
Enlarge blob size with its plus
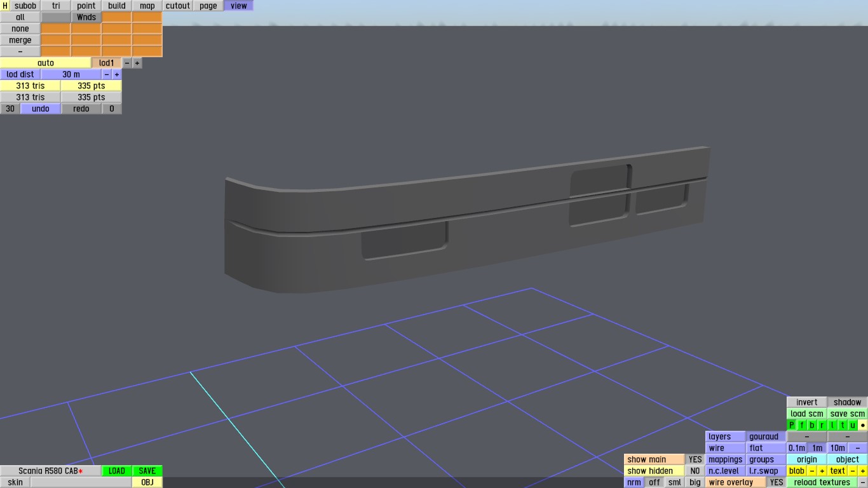pos(822,471)
